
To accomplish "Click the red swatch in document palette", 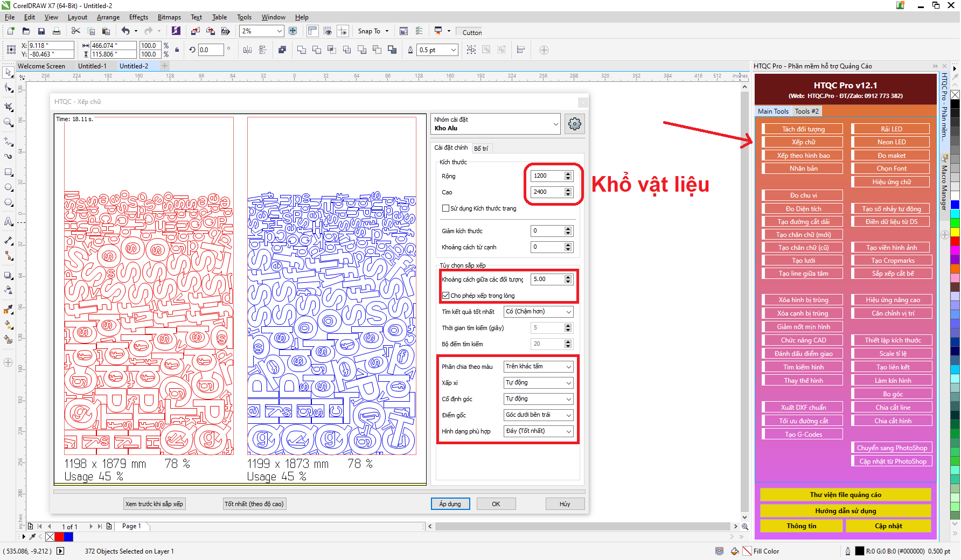I will [x=59, y=537].
